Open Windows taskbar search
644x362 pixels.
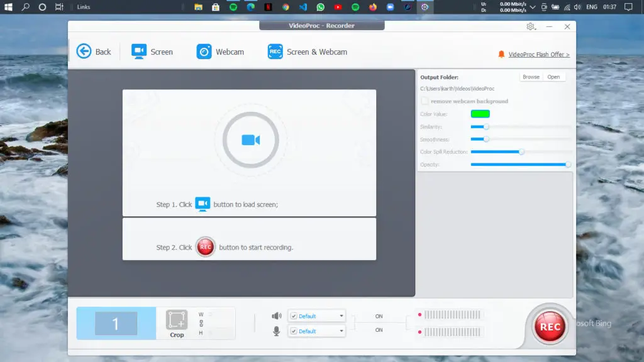(25, 7)
